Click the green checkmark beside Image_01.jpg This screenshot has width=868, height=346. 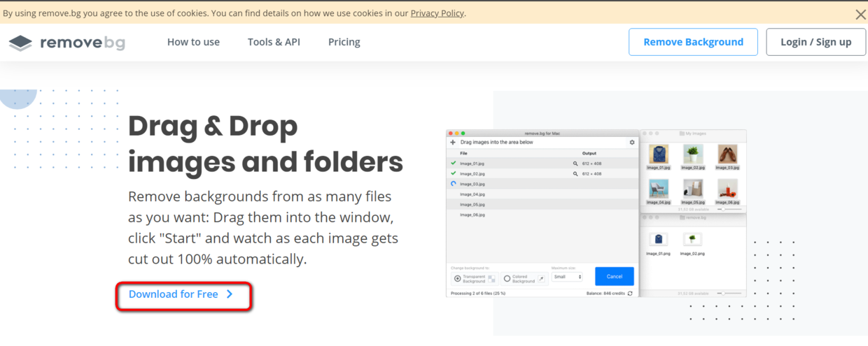(454, 163)
